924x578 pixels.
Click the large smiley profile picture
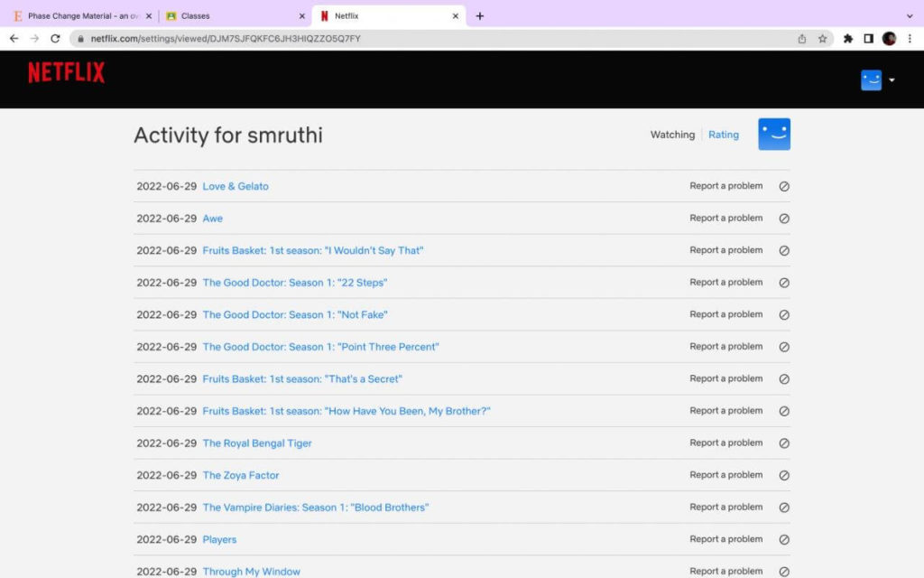click(x=773, y=135)
